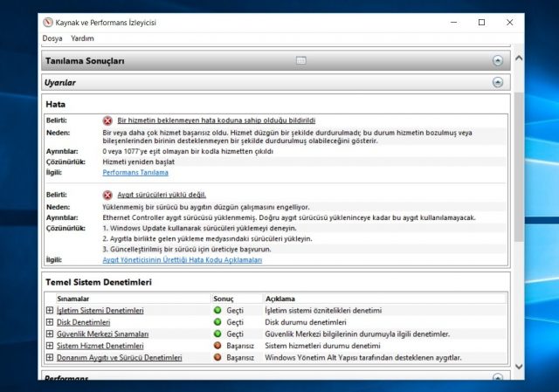Click the Temel Sistem Denetimleri heading
This screenshot has width=559, height=392.
pyautogui.click(x=99, y=282)
